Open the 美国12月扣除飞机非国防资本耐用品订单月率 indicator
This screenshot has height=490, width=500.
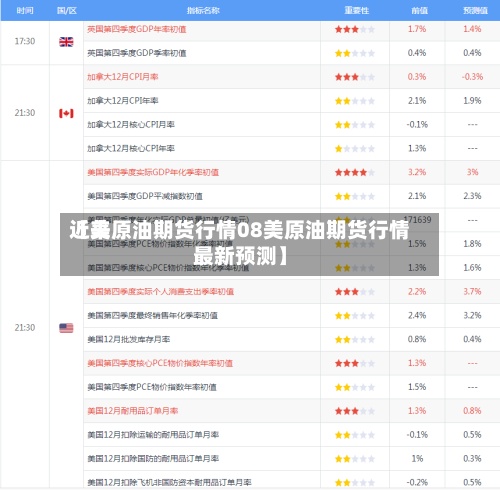click(x=169, y=482)
